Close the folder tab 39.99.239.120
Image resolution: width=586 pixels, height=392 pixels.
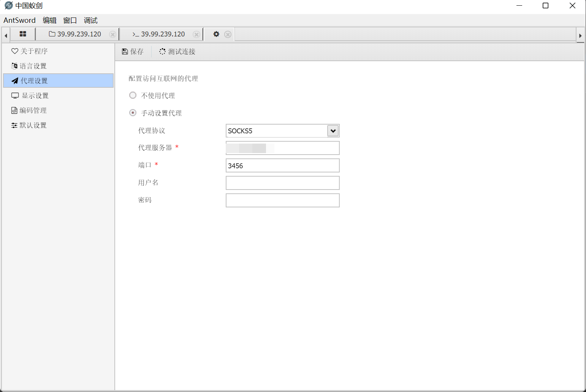point(112,35)
